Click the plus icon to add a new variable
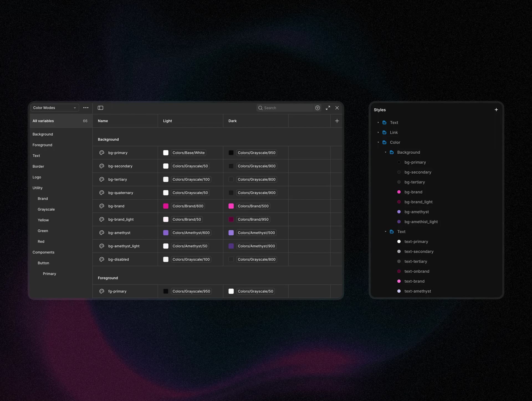The image size is (532, 401). [337, 121]
